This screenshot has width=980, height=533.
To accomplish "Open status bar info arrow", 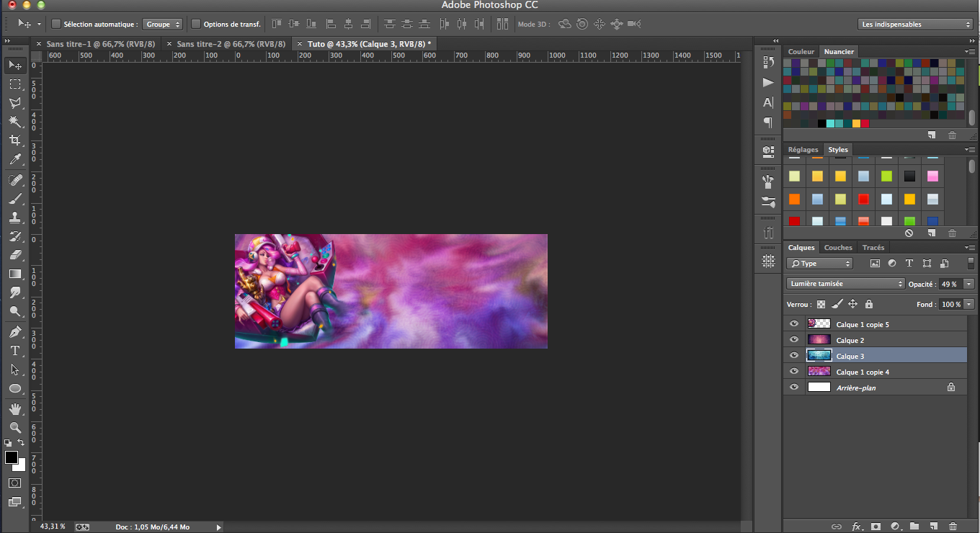I will [219, 527].
